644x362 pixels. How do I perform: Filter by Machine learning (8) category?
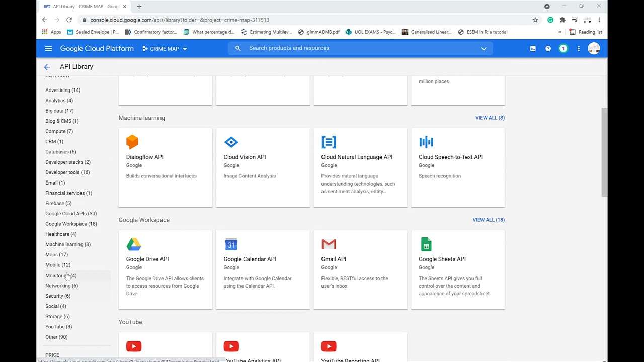pos(68,244)
